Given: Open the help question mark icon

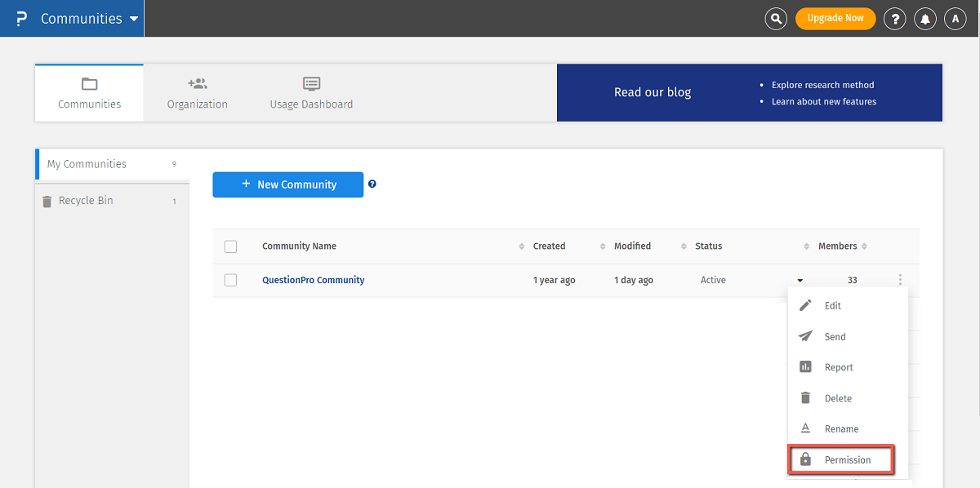Looking at the screenshot, I should tap(895, 19).
